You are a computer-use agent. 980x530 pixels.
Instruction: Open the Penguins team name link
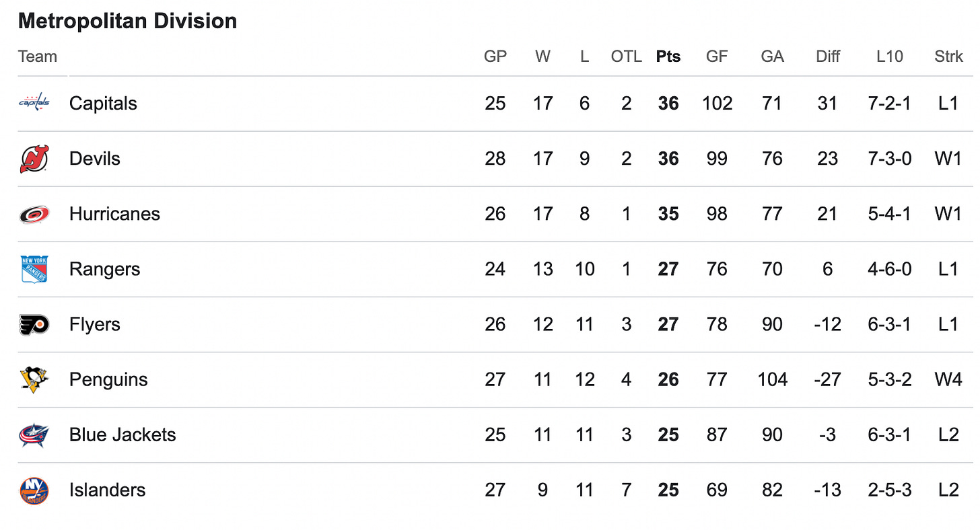pos(108,380)
